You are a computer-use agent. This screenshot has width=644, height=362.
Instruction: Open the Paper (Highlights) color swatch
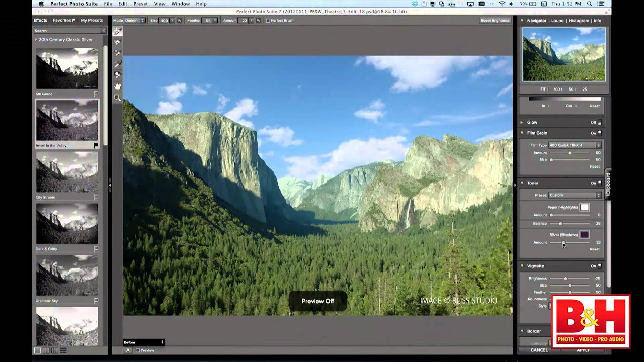584,207
